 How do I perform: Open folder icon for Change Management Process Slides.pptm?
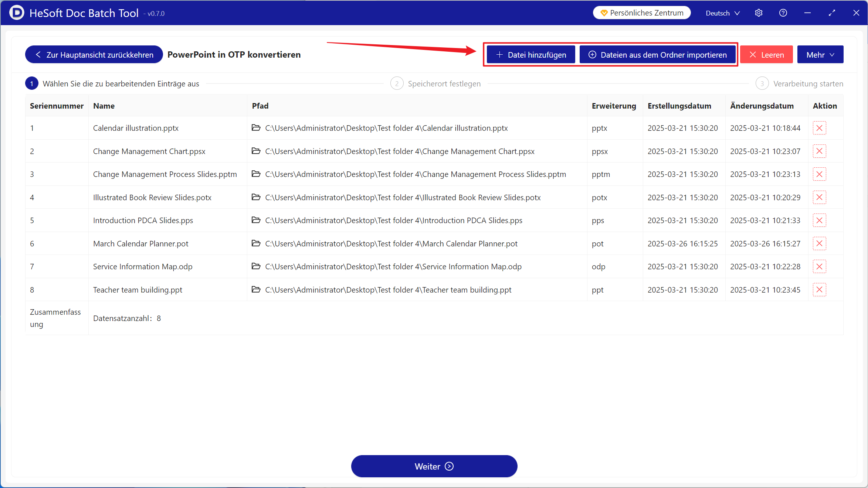point(256,174)
